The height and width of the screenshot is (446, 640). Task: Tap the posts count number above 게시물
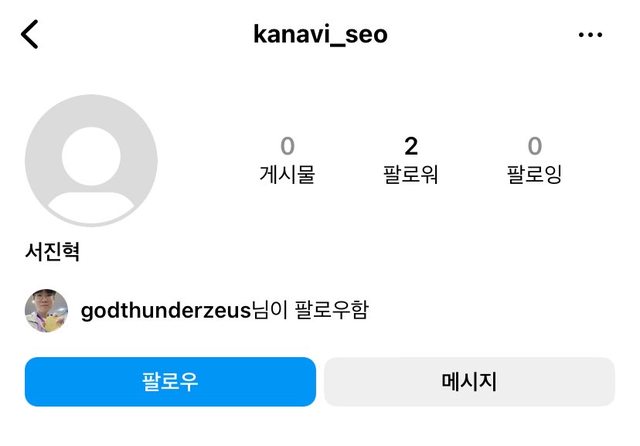coord(287,147)
